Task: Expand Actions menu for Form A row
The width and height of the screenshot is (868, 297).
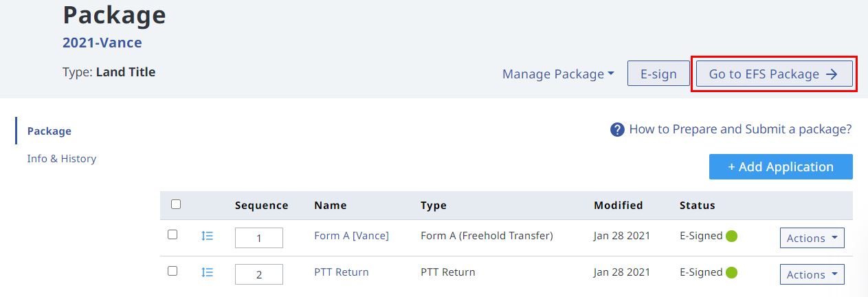Action: [812, 238]
